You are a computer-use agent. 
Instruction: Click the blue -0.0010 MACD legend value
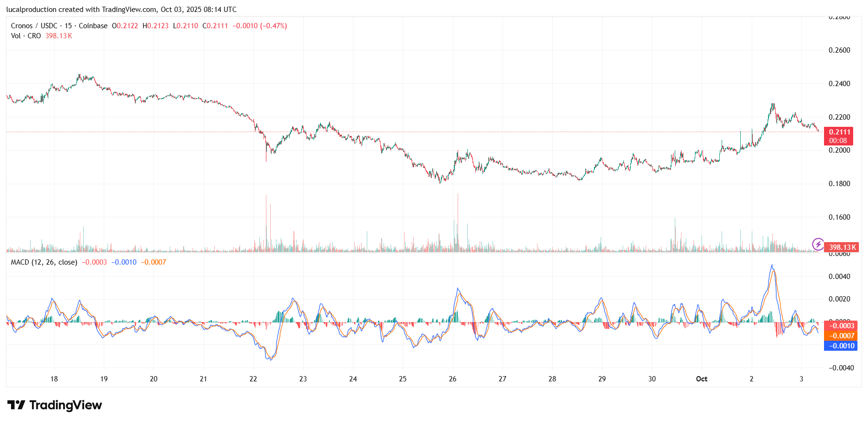coord(124,262)
